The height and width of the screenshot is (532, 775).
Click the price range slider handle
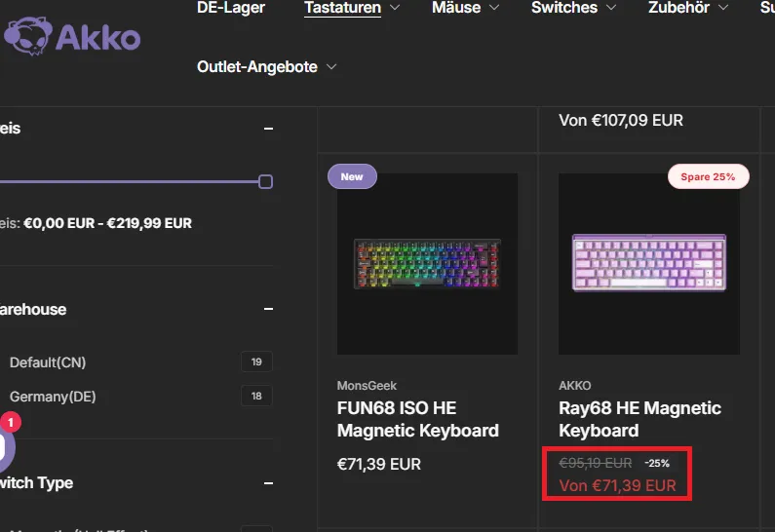[x=265, y=182]
